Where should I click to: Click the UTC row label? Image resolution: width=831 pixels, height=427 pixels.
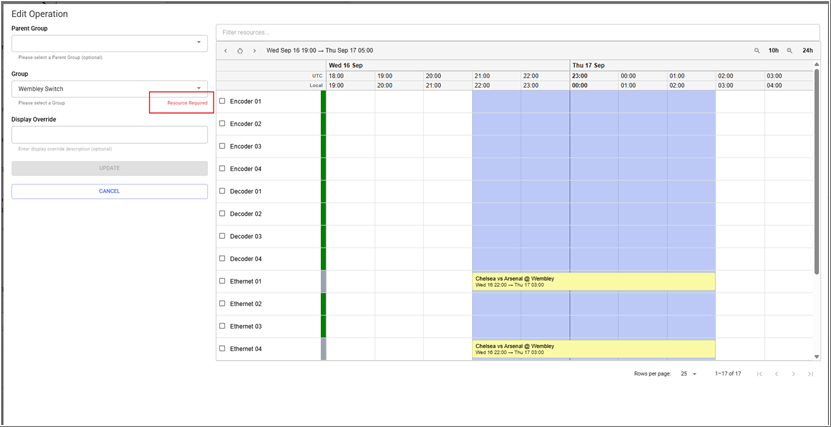pos(317,76)
